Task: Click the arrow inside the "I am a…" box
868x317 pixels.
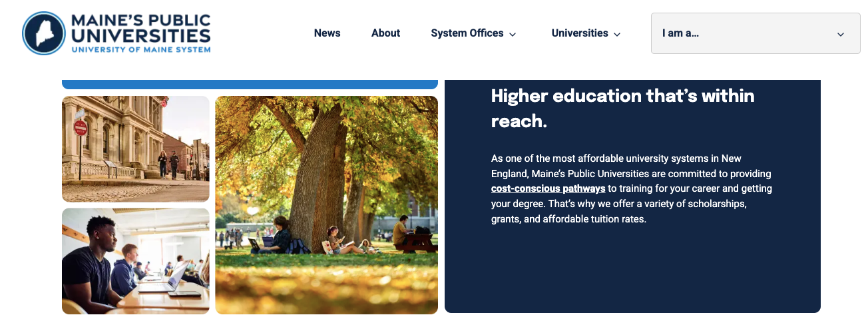Action: (x=841, y=35)
